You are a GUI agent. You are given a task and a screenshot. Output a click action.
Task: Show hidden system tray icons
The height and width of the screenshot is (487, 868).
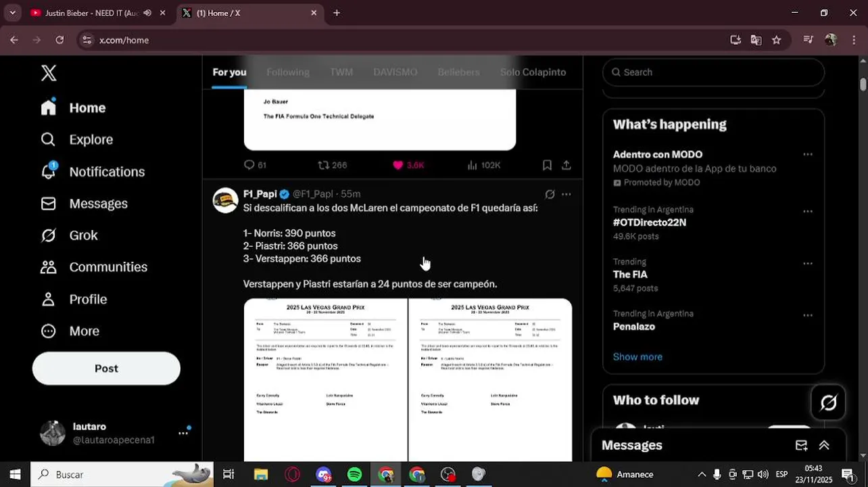[701, 475]
